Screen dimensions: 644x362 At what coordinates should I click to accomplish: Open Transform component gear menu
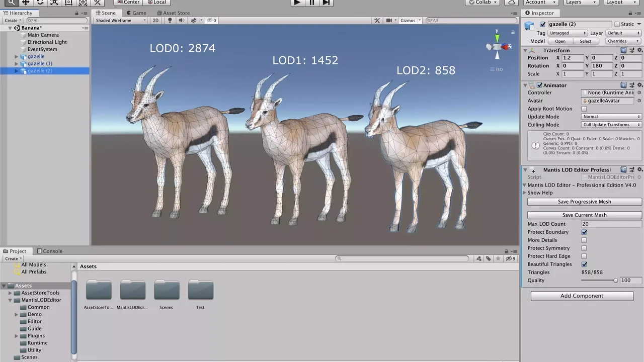click(640, 50)
